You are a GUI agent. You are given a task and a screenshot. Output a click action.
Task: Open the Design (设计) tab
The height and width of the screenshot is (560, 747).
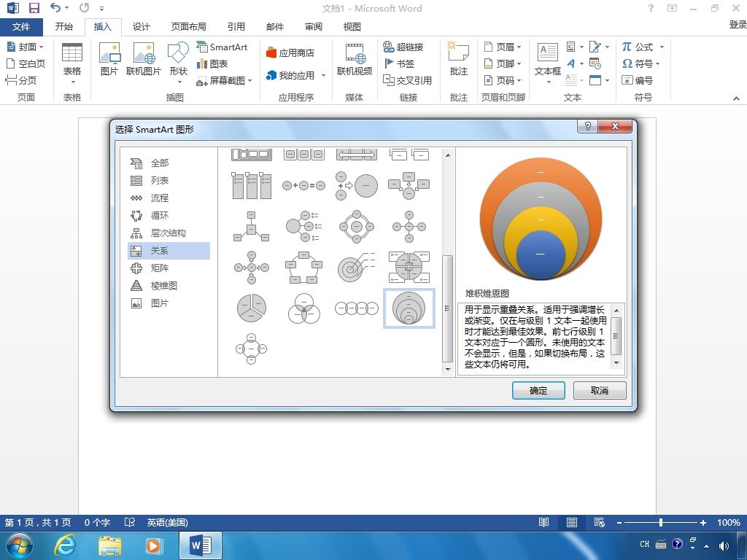(141, 27)
